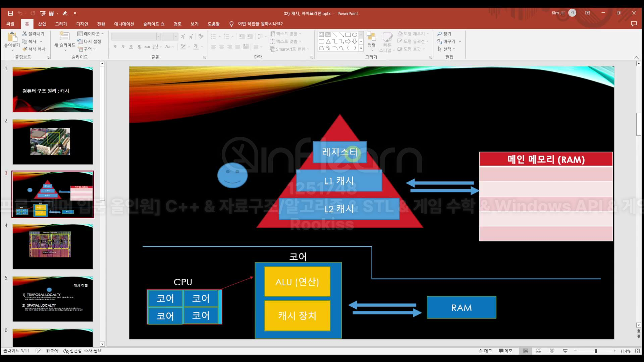Screen dimensions: 644x362
Task: Click the Reset (다시 설정) button
Action: click(89, 41)
